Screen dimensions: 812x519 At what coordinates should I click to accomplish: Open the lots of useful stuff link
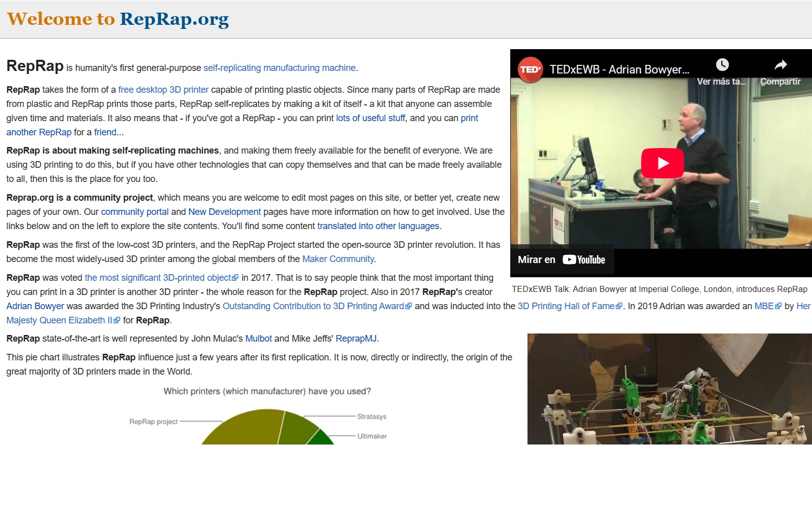click(x=370, y=118)
